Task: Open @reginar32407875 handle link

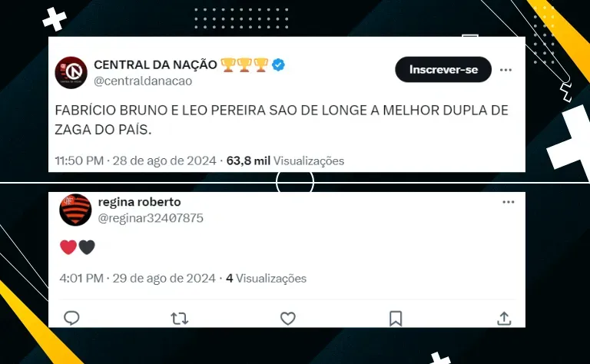Action: click(x=151, y=218)
